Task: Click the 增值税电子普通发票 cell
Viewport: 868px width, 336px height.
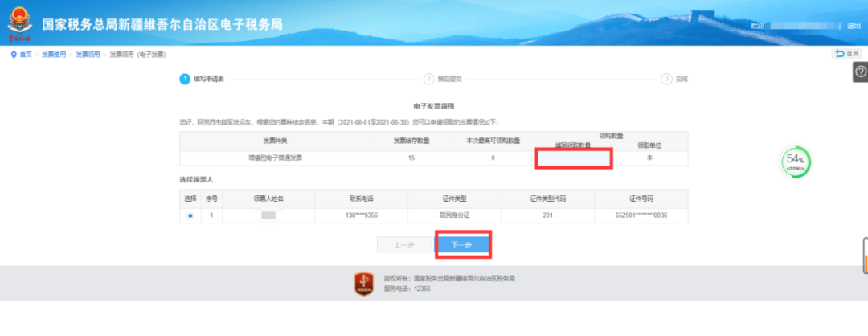Action: [275, 158]
